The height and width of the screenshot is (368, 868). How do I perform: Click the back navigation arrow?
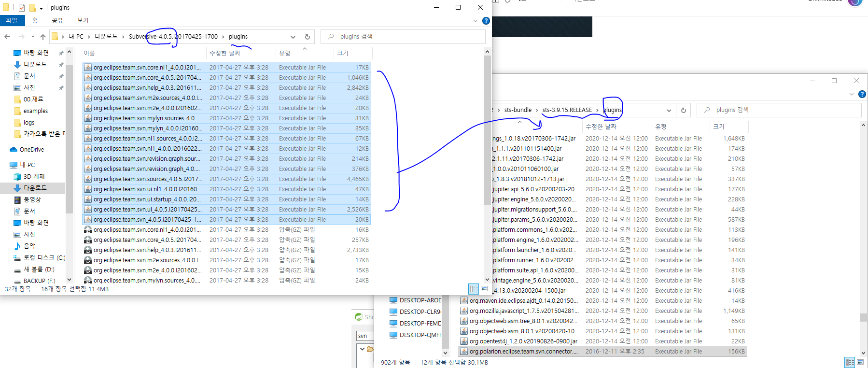pyautogui.click(x=7, y=37)
